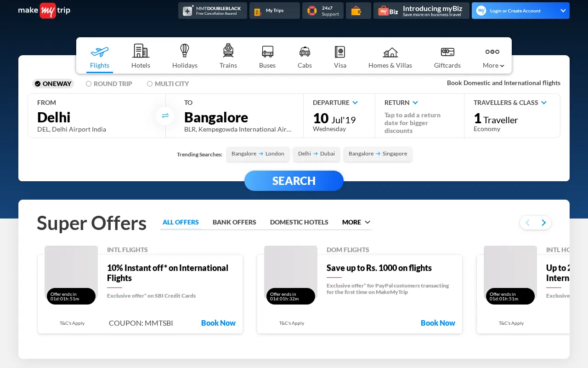Open the Visa passport icon
588x368 pixels.
coord(340,52)
